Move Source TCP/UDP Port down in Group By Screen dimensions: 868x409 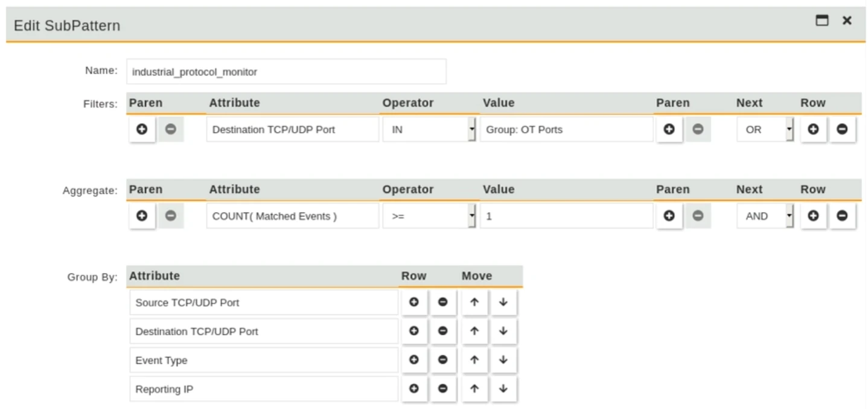click(x=503, y=302)
